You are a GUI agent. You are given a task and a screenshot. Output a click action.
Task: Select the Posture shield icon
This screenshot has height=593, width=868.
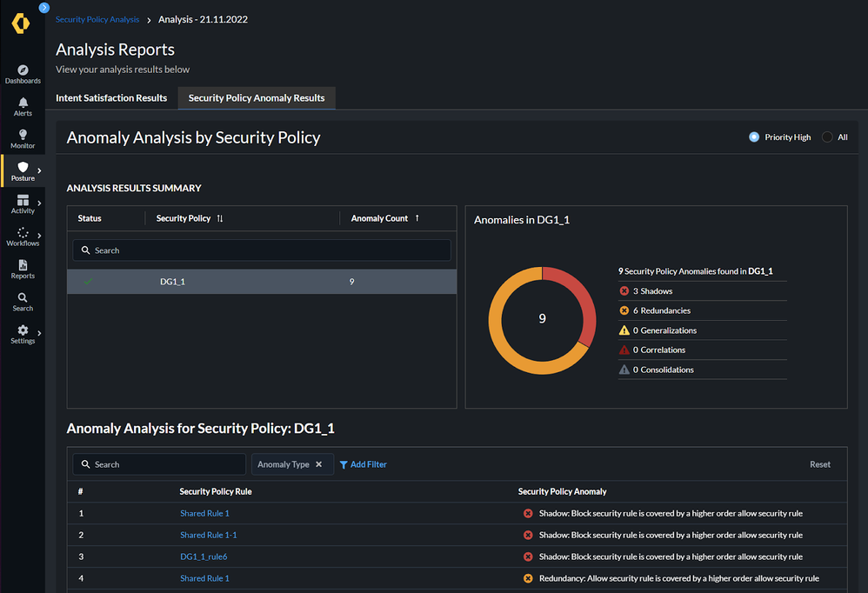(23, 170)
